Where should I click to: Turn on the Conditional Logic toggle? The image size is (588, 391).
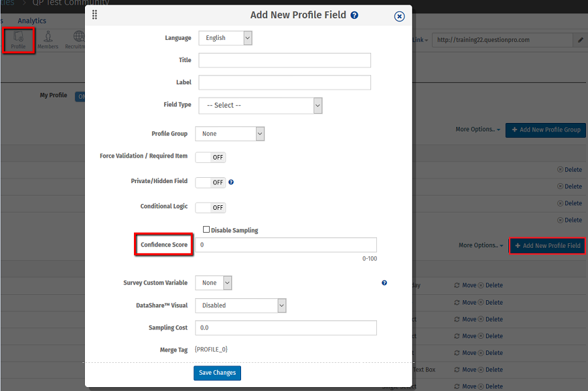[210, 207]
